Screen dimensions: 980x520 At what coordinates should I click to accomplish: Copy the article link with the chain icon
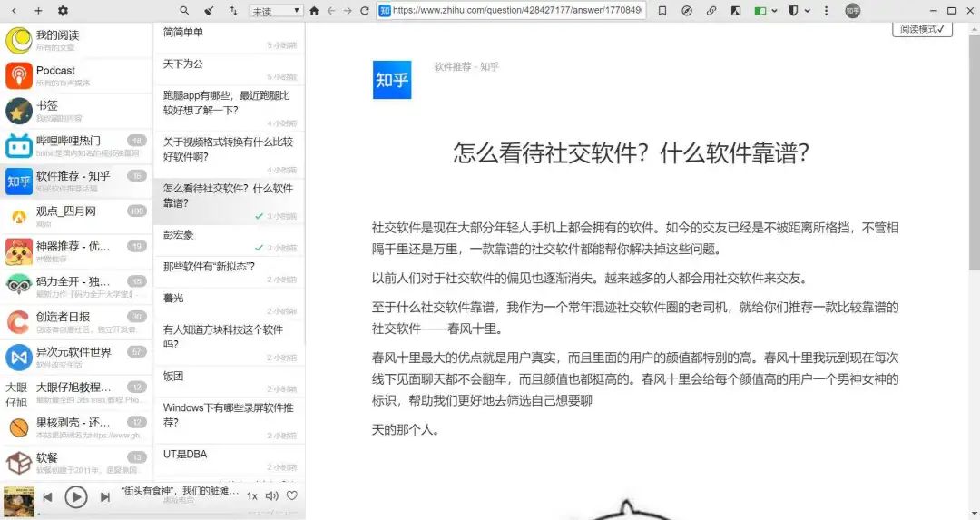coord(711,11)
